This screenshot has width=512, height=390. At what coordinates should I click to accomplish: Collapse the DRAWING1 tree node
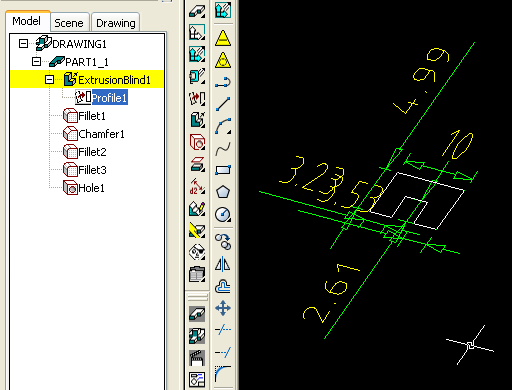tap(23, 43)
